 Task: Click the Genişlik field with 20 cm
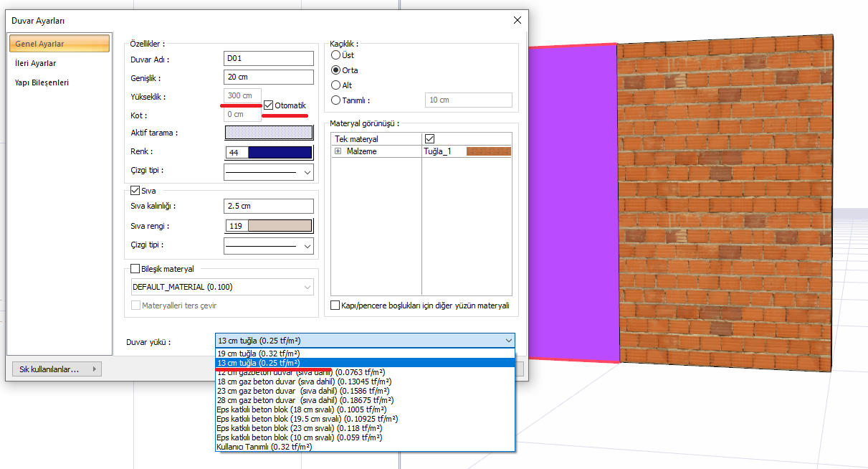click(x=269, y=77)
